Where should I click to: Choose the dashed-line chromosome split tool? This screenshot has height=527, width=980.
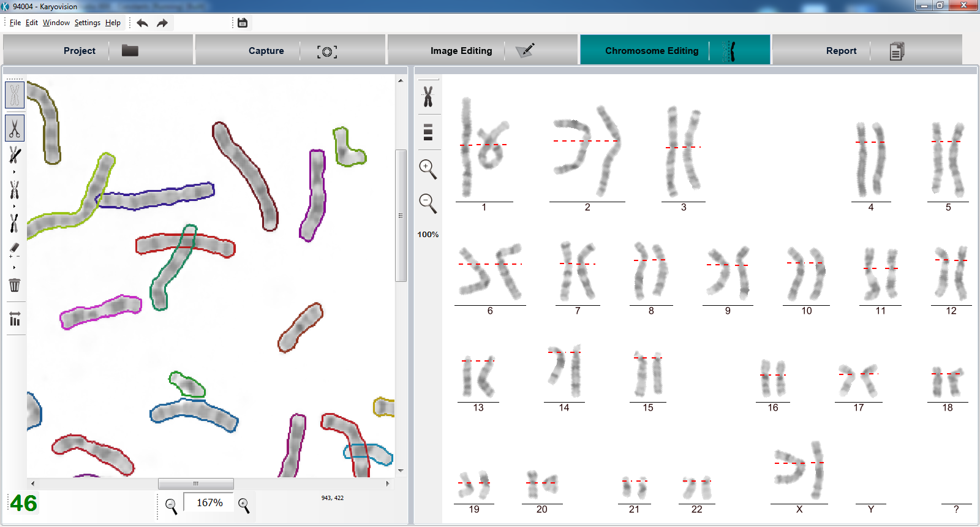15,190
